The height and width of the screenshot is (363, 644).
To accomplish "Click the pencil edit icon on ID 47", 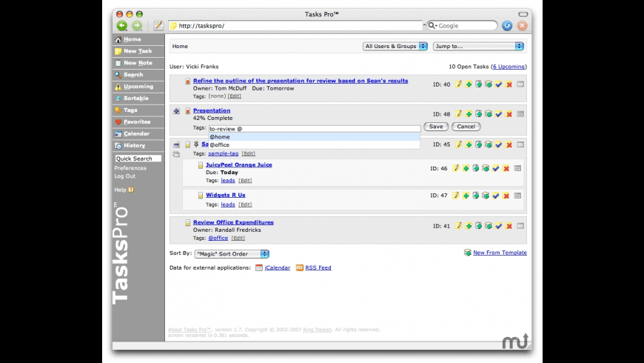I will [x=455, y=196].
